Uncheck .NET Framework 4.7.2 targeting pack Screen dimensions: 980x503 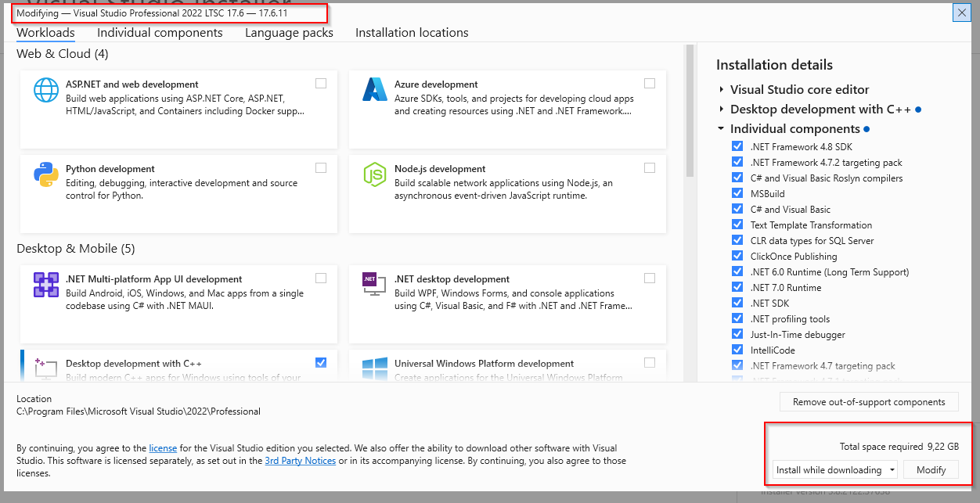[737, 163]
